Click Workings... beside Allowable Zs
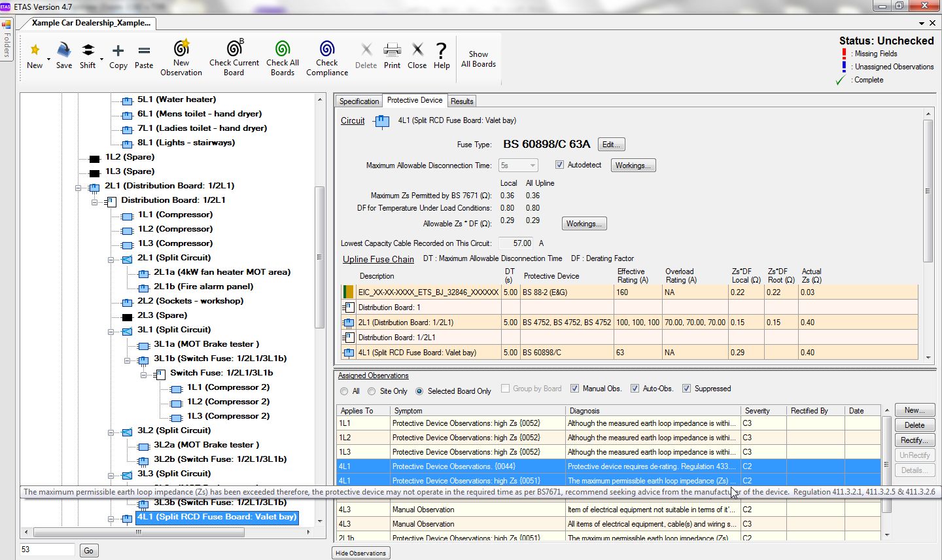942x560 pixels. [585, 224]
